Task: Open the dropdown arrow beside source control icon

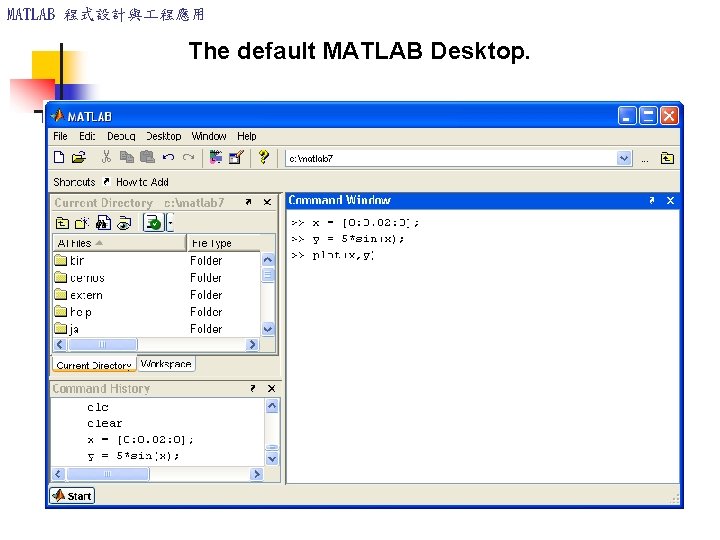Action: pos(170,223)
